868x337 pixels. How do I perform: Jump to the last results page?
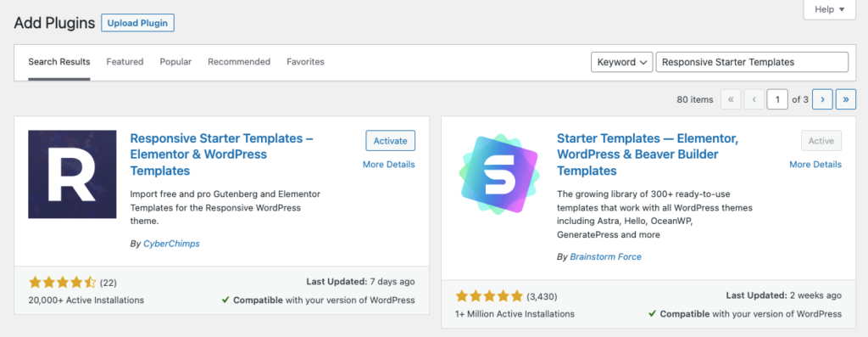pyautogui.click(x=846, y=99)
